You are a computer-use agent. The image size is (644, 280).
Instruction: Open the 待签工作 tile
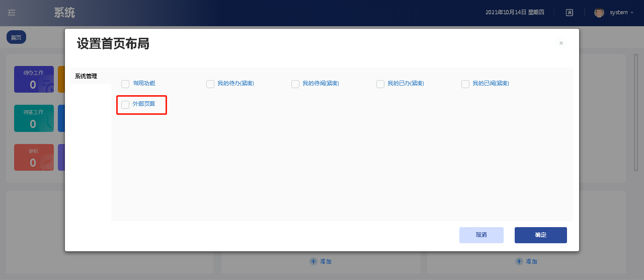coord(33,118)
